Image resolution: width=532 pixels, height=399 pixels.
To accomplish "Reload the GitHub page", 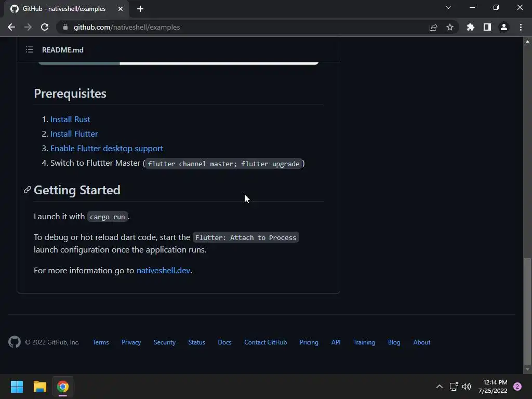I will (x=45, y=27).
